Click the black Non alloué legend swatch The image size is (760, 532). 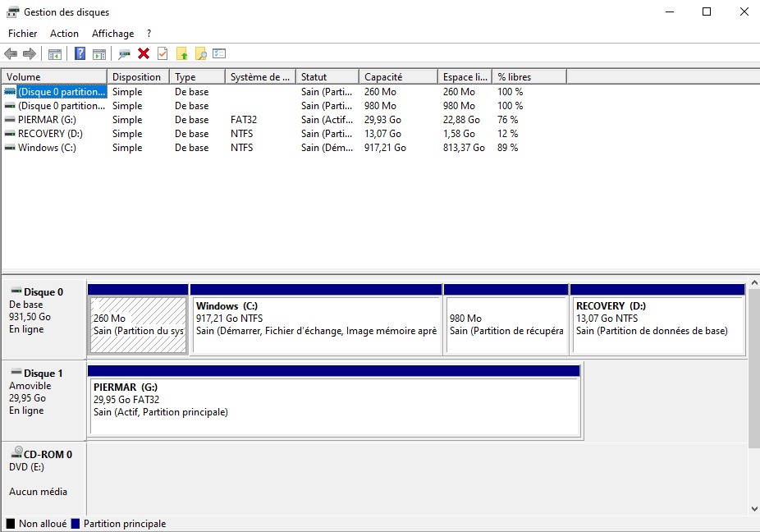tap(10, 524)
